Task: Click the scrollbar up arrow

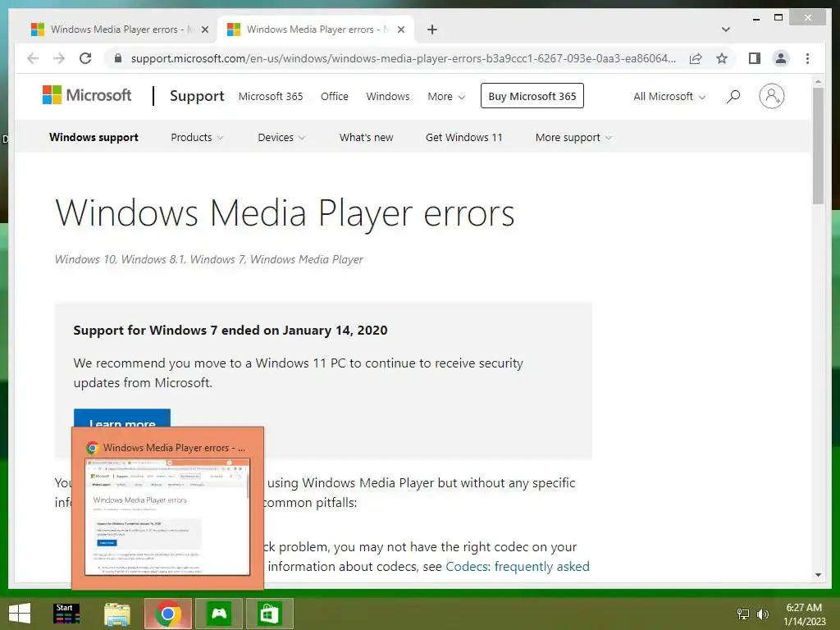Action: pos(818,81)
